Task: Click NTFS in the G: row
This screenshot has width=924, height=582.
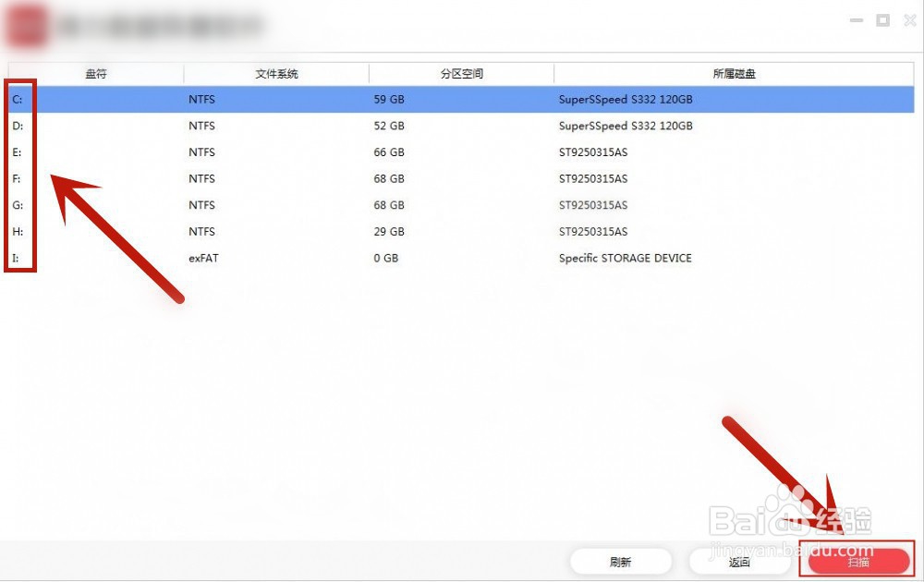Action: (201, 205)
